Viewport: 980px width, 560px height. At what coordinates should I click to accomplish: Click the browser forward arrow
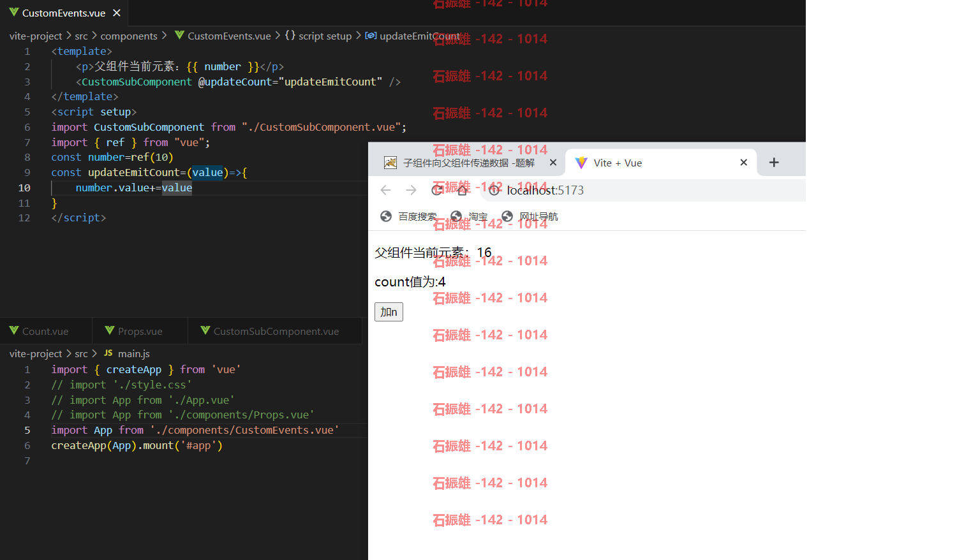(411, 190)
